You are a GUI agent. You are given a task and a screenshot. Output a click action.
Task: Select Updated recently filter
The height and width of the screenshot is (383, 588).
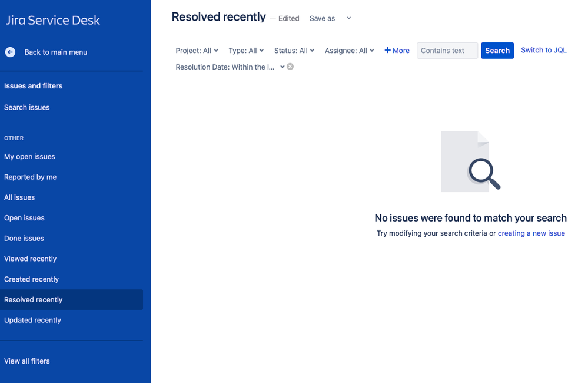[x=32, y=321]
